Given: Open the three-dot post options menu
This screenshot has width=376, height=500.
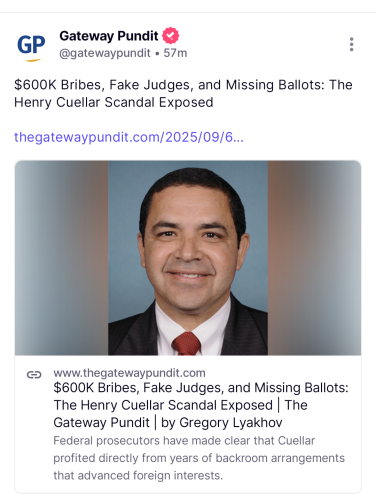Looking at the screenshot, I should point(351,44).
